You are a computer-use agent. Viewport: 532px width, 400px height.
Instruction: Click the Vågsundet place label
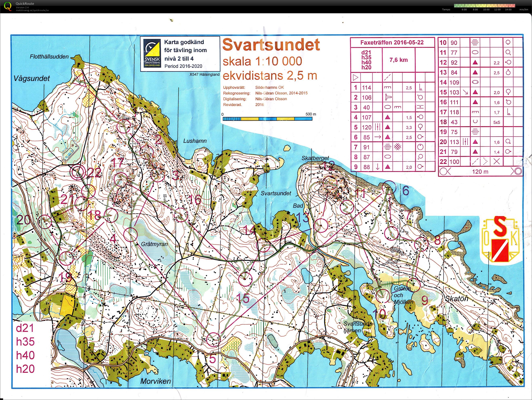[32, 79]
